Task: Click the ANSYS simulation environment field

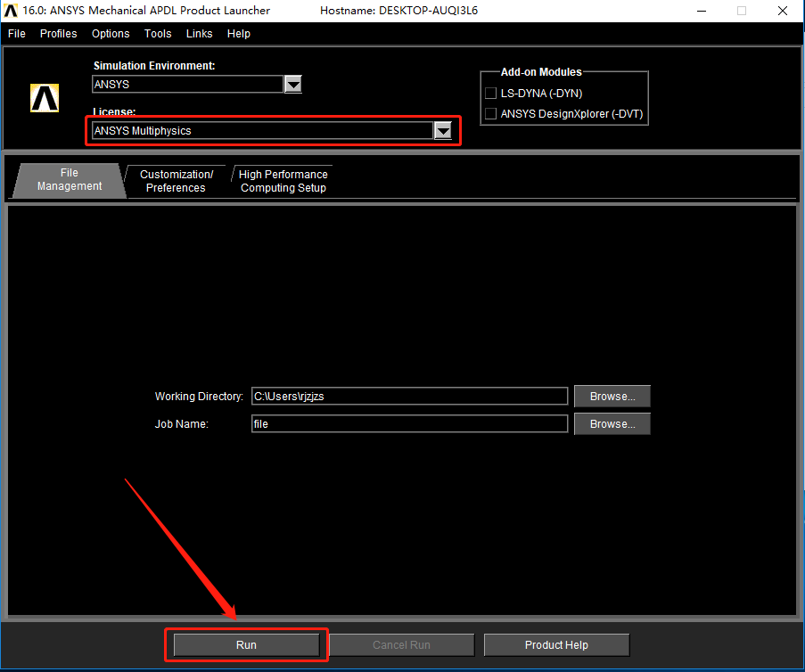Action: (x=187, y=84)
